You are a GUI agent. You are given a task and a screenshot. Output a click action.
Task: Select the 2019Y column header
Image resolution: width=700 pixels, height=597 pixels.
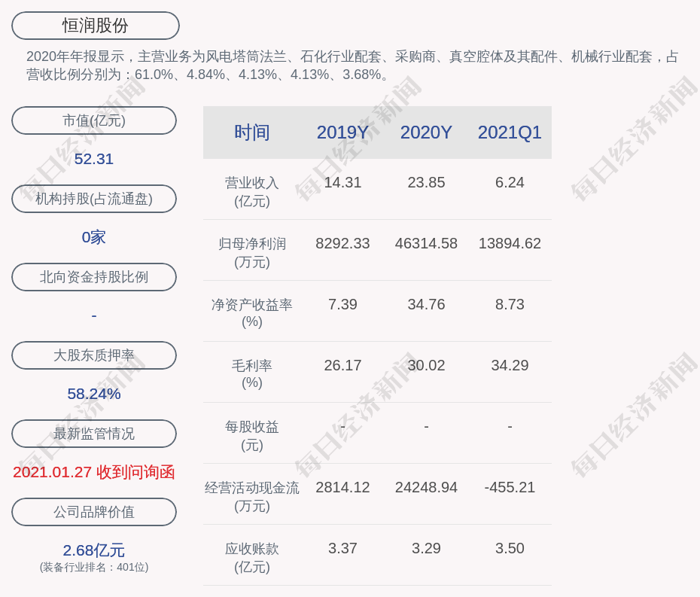[342, 132]
